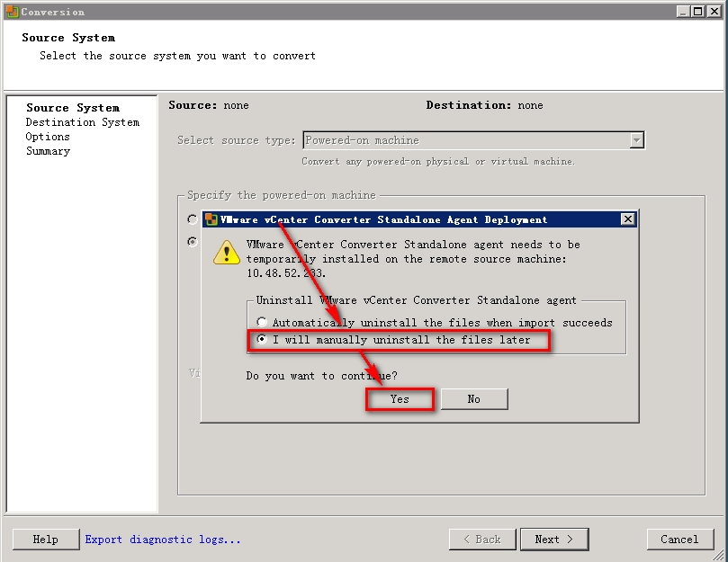Screen dimensions: 728x562
Task: Click the Help button
Action: click(46, 540)
